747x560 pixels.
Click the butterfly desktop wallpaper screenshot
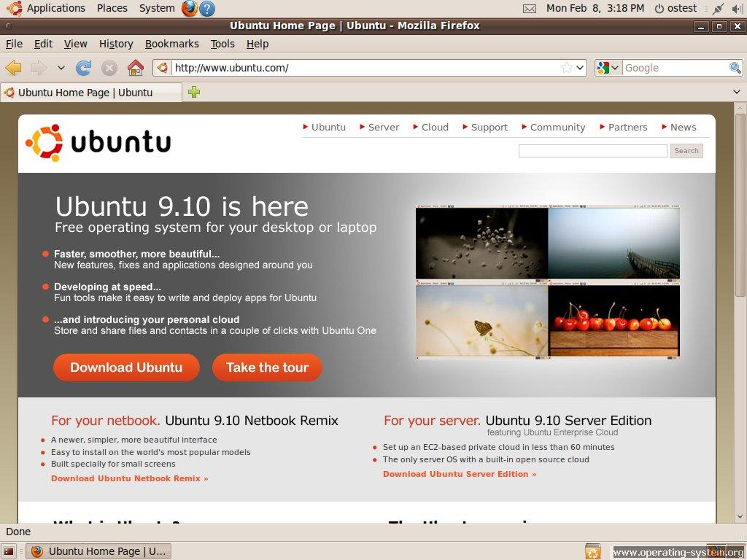click(481, 319)
